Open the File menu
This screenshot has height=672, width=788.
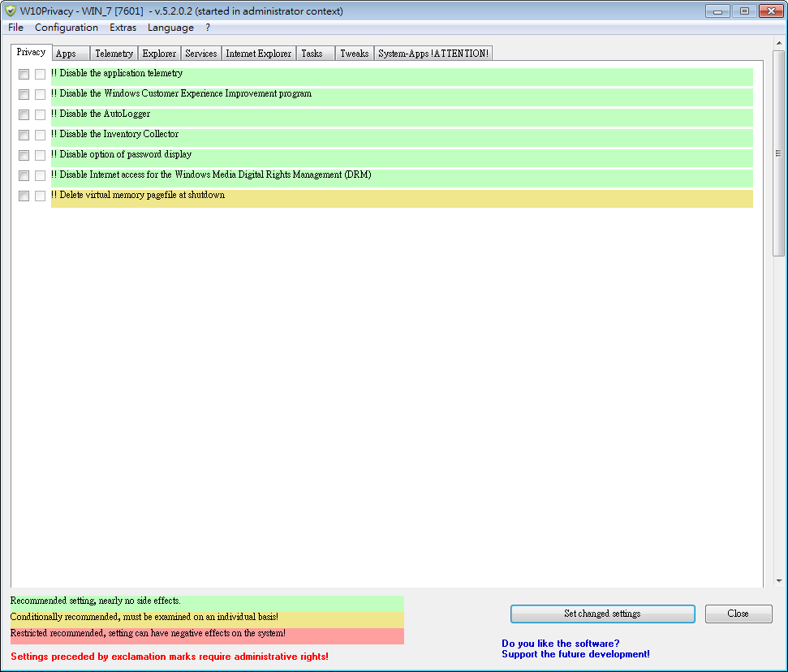[15, 27]
